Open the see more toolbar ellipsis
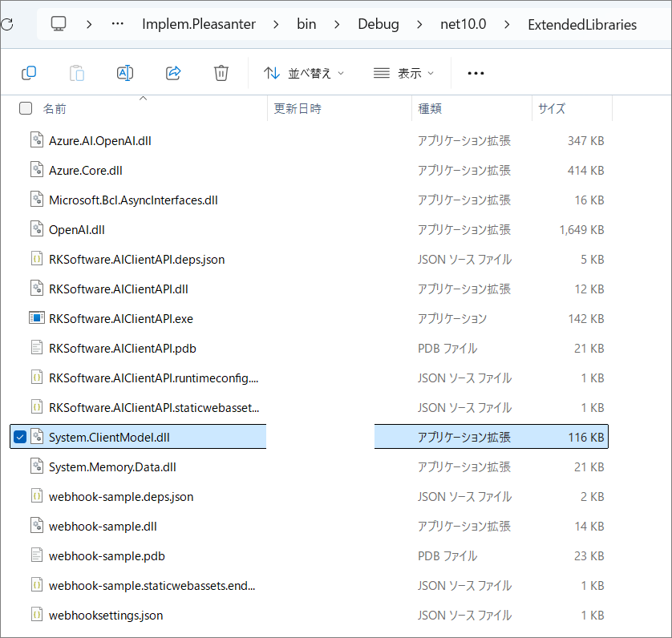672x638 pixels. coord(476,73)
